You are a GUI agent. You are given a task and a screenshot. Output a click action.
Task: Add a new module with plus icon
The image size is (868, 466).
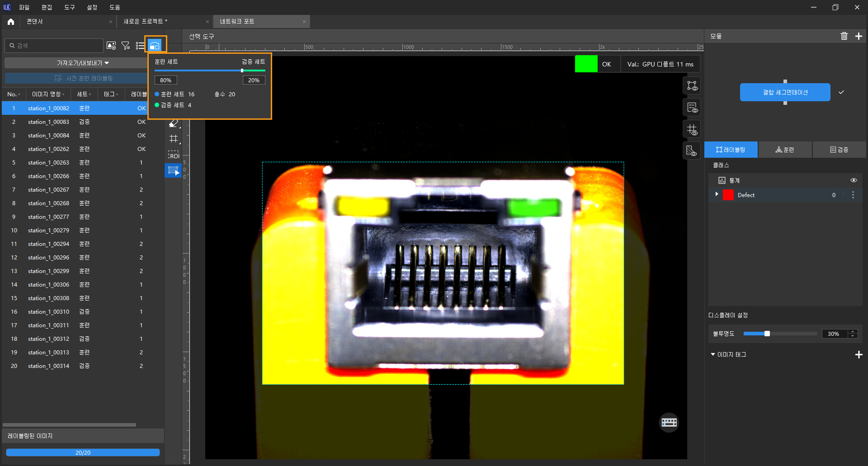[x=859, y=36]
